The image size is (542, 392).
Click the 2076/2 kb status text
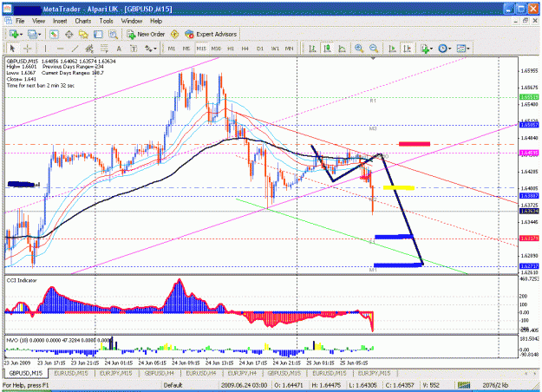(495, 385)
